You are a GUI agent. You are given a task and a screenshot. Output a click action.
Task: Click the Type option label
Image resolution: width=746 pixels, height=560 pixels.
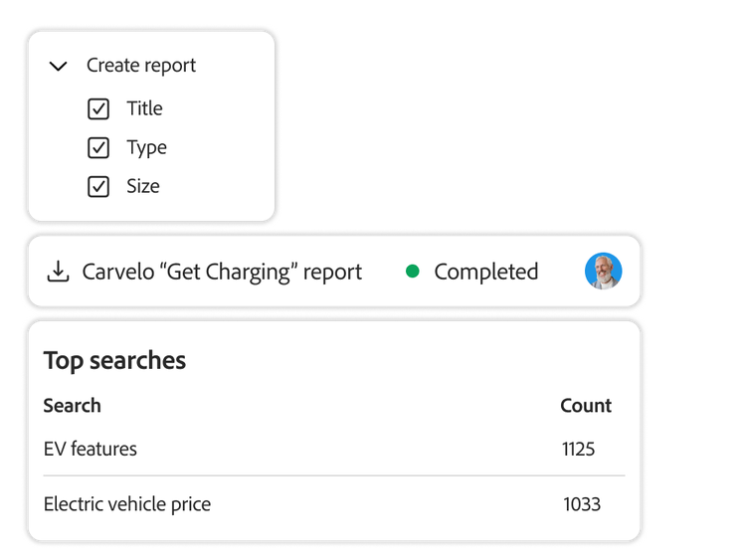146,147
